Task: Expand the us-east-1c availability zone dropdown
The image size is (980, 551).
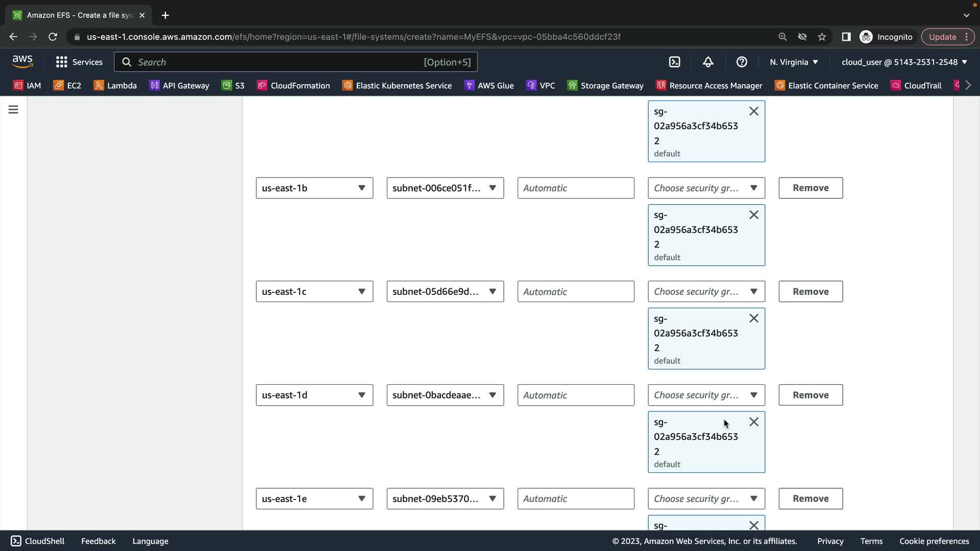Action: tap(314, 292)
